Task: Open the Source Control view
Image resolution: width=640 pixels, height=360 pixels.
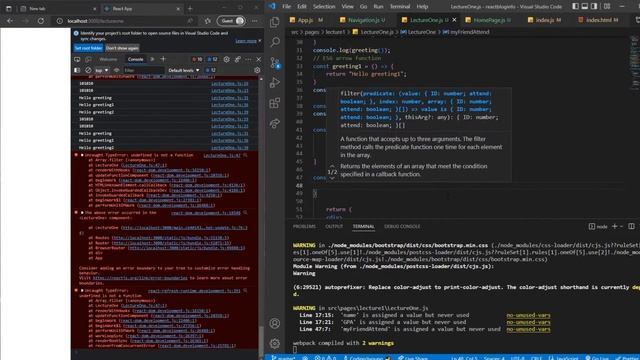Action: [275, 62]
